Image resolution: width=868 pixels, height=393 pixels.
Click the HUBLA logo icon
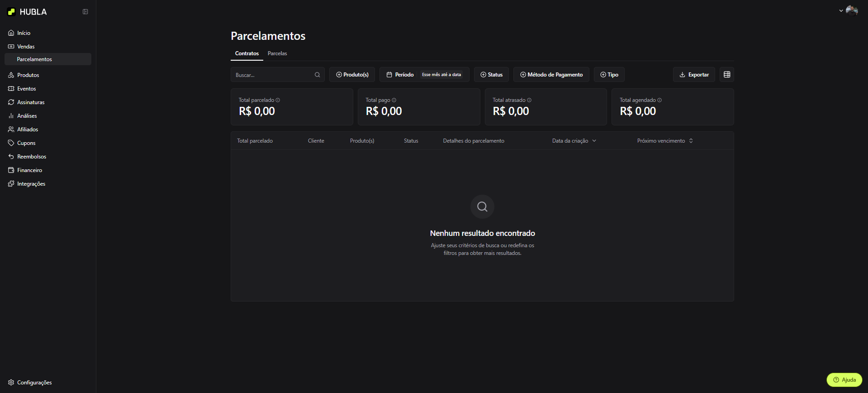(12, 12)
